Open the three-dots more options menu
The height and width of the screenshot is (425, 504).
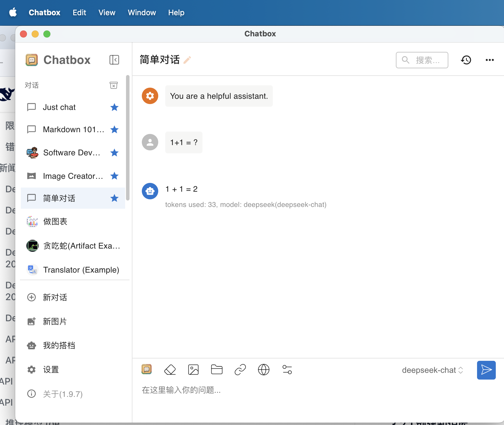point(490,60)
